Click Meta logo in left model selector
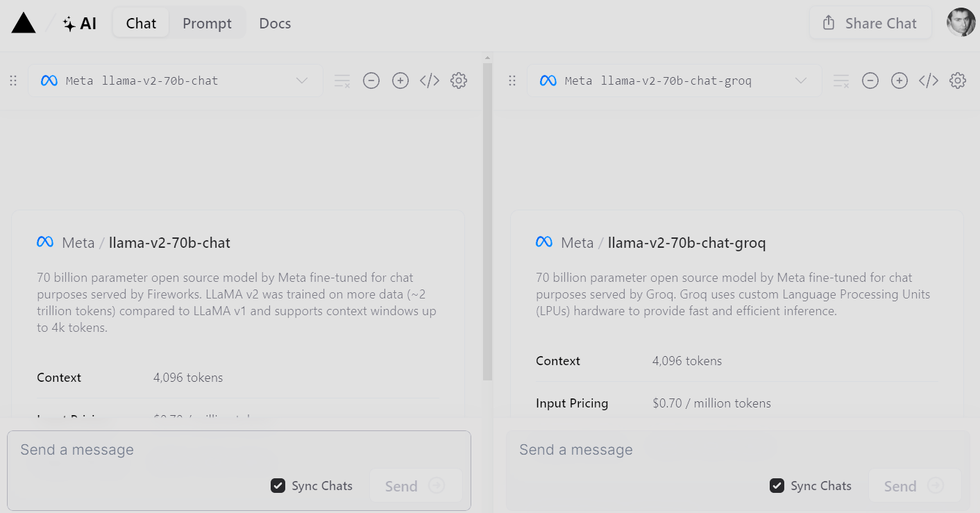980x513 pixels. (x=49, y=81)
